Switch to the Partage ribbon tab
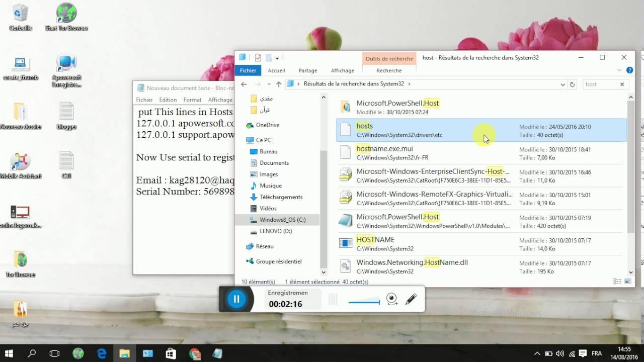This screenshot has width=644, height=362. point(308,70)
